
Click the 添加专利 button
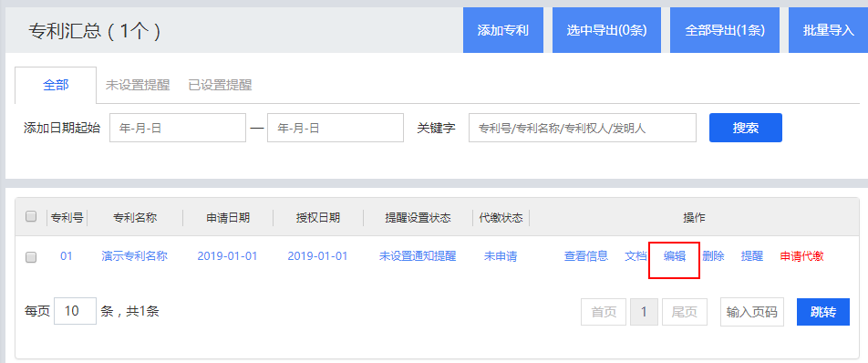tap(502, 30)
